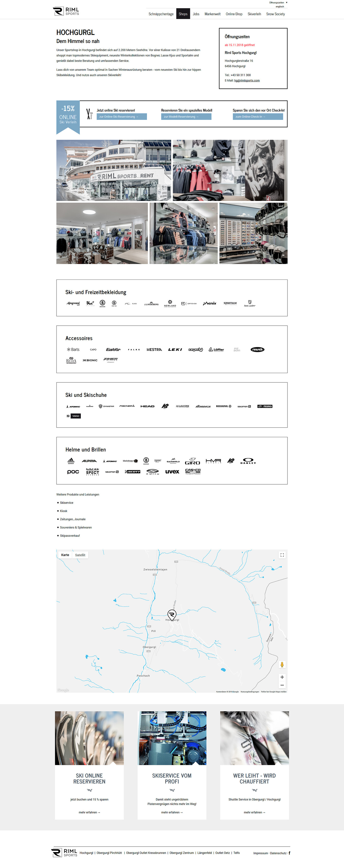This screenshot has height=868, width=344.
Task: Open the Red Bull Spect eyewear logo
Action: [x=92, y=472]
